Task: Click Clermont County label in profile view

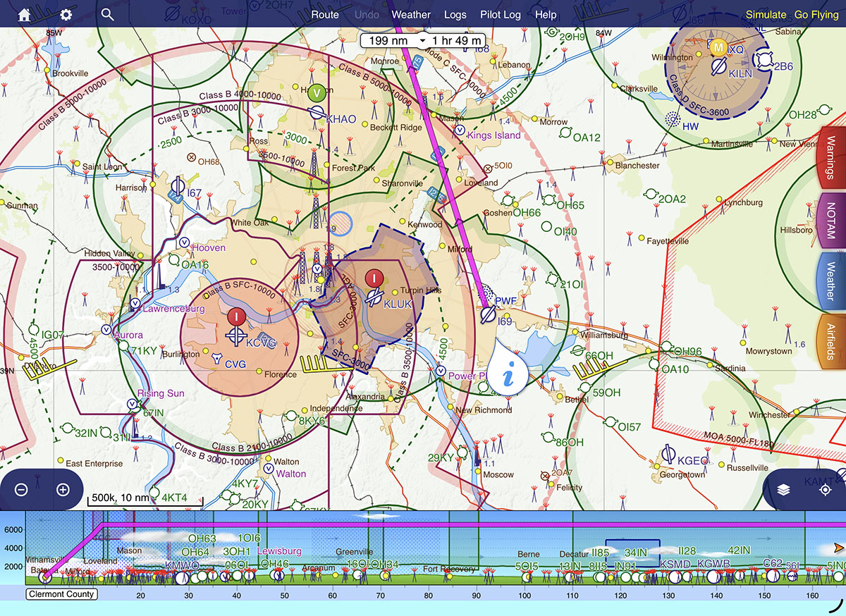Action: 61,594
